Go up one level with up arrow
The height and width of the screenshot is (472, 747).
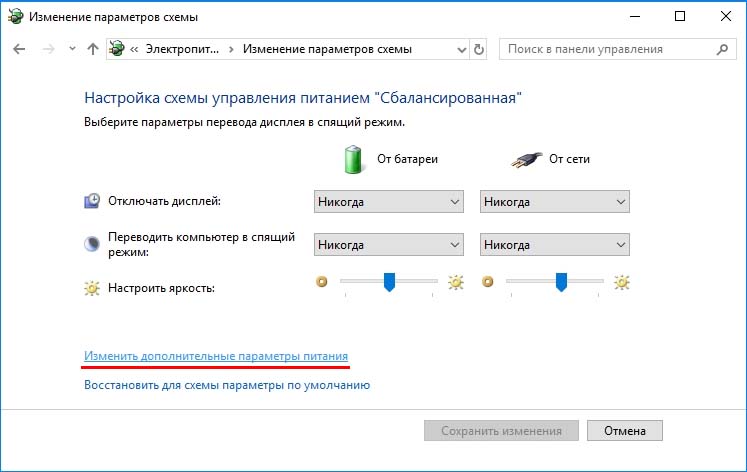pos(93,49)
